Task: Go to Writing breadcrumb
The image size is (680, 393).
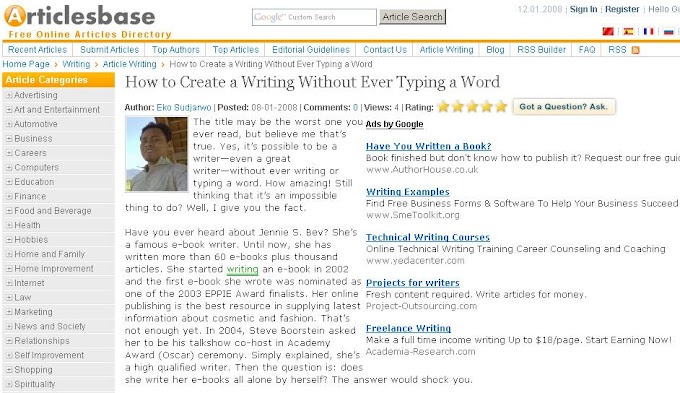Action: [x=76, y=64]
